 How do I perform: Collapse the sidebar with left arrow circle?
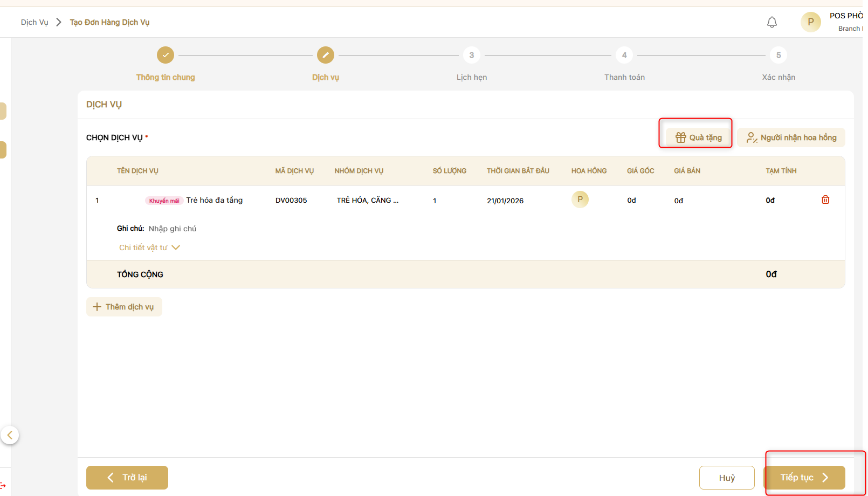pos(10,435)
